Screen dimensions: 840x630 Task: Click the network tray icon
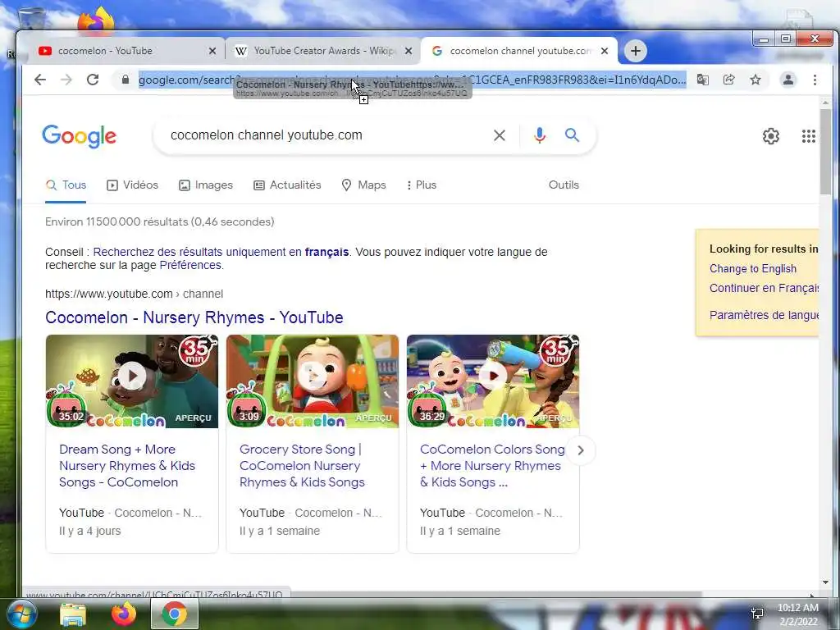[x=757, y=614]
